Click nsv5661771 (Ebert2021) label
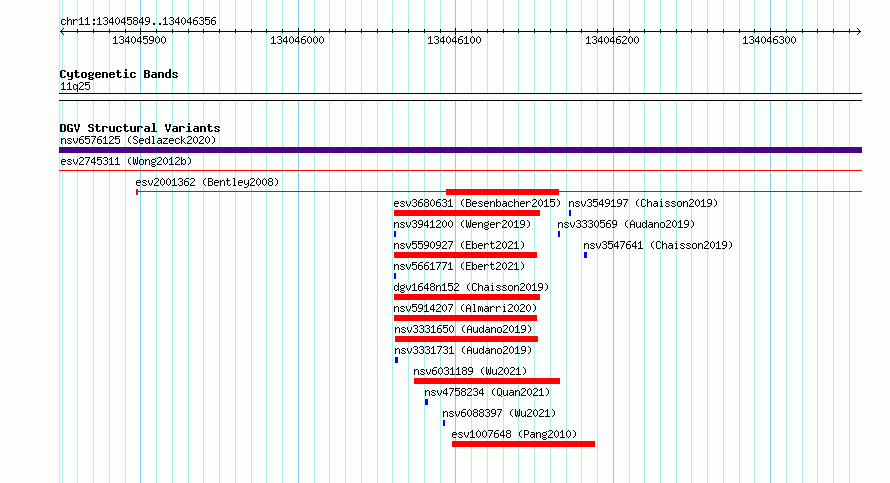Viewport: 890px width, 483px height. 459,266
